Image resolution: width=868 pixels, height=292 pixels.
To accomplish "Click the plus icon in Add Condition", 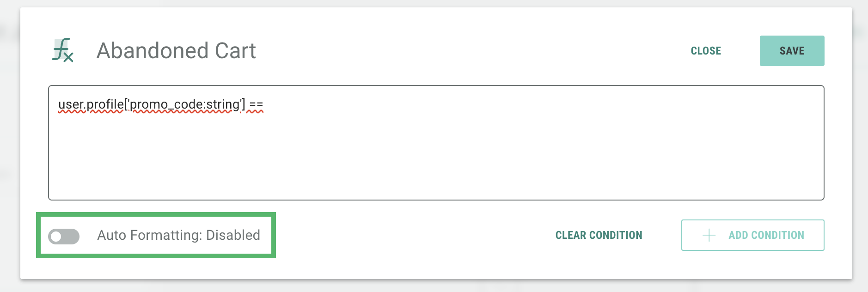I will 709,235.
